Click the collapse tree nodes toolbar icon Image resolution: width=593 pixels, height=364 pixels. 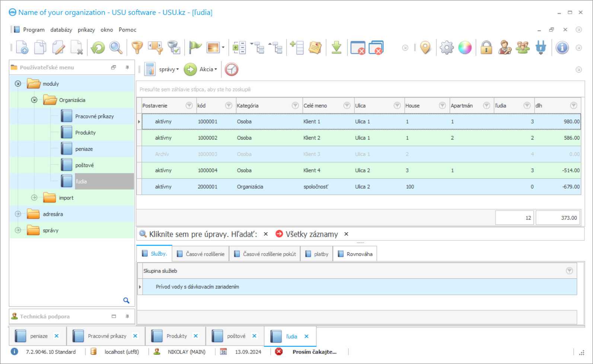pos(276,48)
